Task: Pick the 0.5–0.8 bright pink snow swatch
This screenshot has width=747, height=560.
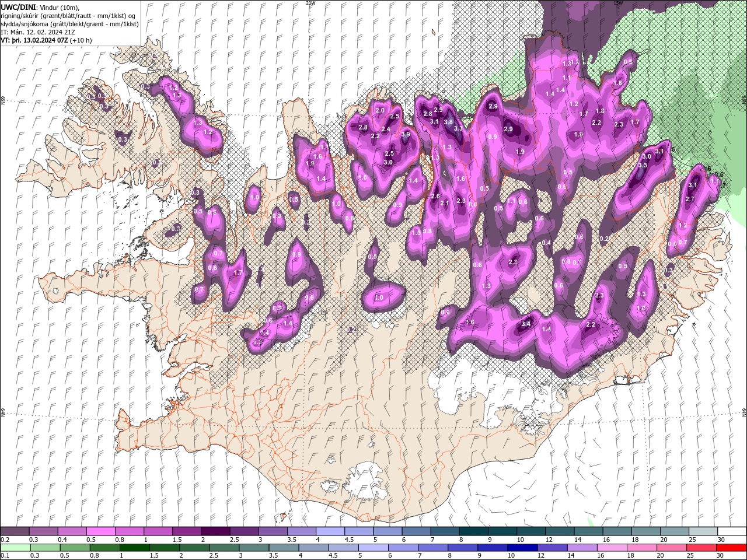Action: coord(100,531)
